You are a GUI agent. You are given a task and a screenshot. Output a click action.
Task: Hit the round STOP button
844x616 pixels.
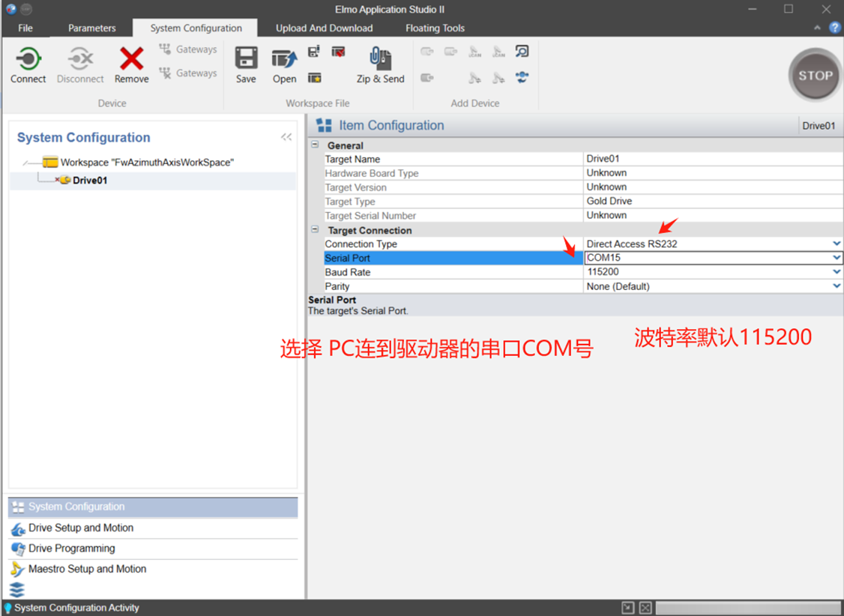click(x=815, y=76)
